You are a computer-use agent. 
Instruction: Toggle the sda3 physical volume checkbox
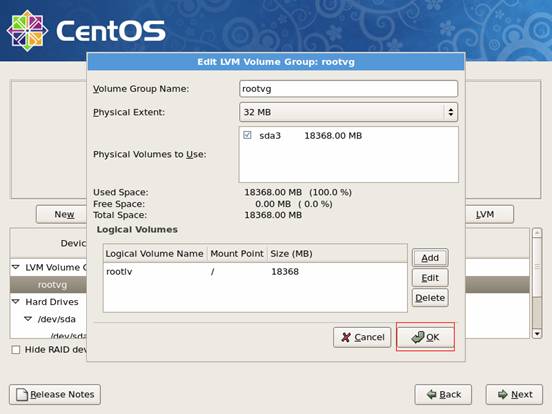coord(247,135)
